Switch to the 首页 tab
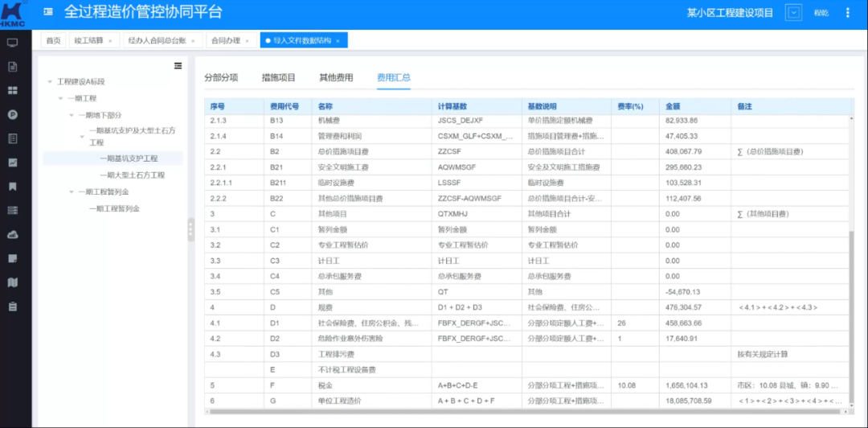Image resolution: width=868 pixels, height=428 pixels. coord(53,40)
